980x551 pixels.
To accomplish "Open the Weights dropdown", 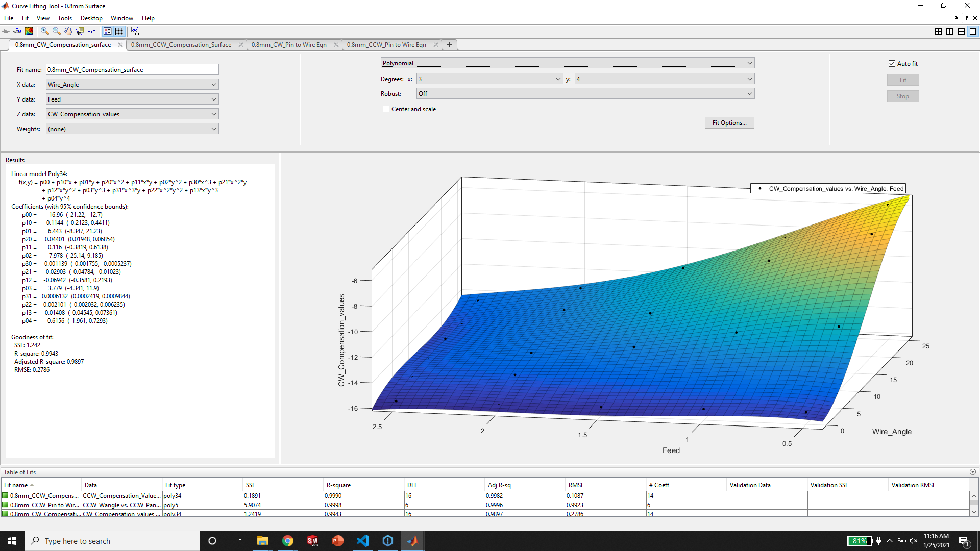I will tap(132, 129).
